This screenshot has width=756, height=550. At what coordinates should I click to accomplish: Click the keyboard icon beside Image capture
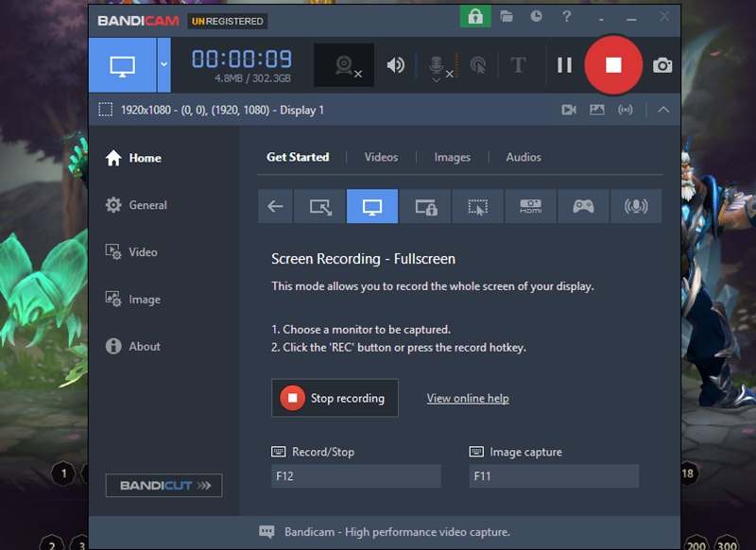[x=476, y=452]
